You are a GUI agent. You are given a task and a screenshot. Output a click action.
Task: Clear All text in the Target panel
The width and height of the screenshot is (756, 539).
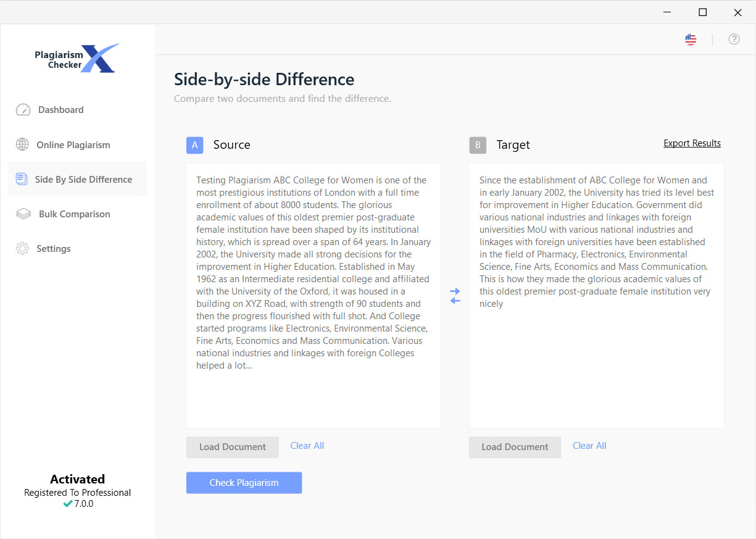[589, 445]
